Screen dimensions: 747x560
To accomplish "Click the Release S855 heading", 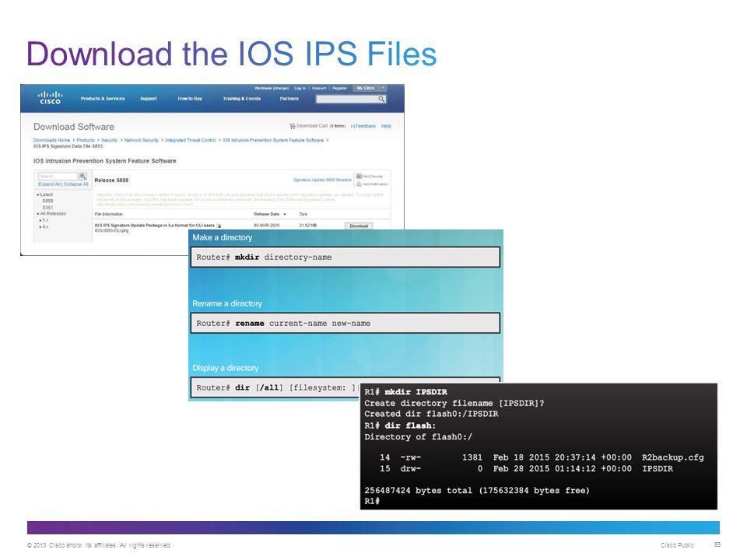I will (111, 180).
